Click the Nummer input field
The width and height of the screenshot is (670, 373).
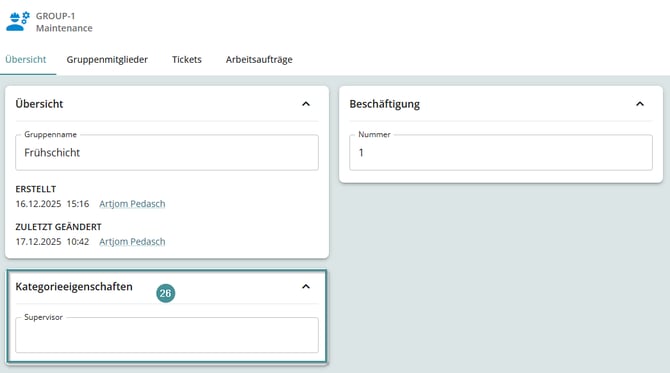501,153
